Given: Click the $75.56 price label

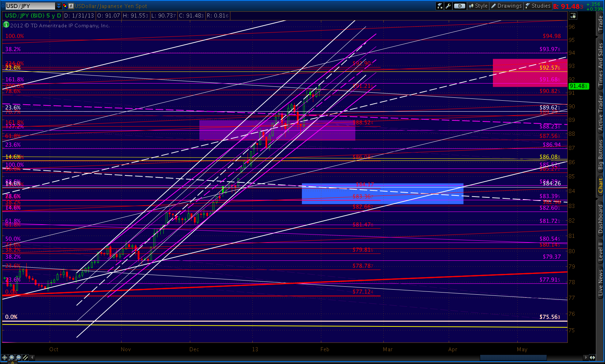Looking at the screenshot, I should (x=550, y=317).
